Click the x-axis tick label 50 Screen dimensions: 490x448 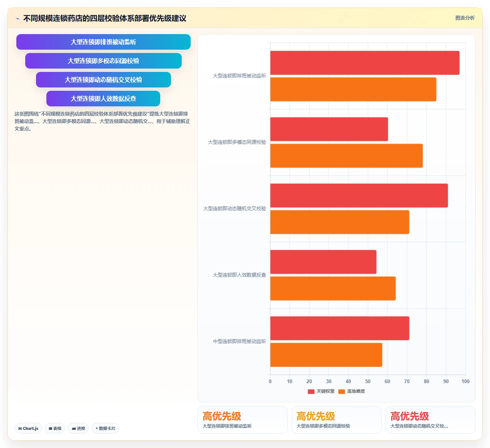(x=368, y=381)
